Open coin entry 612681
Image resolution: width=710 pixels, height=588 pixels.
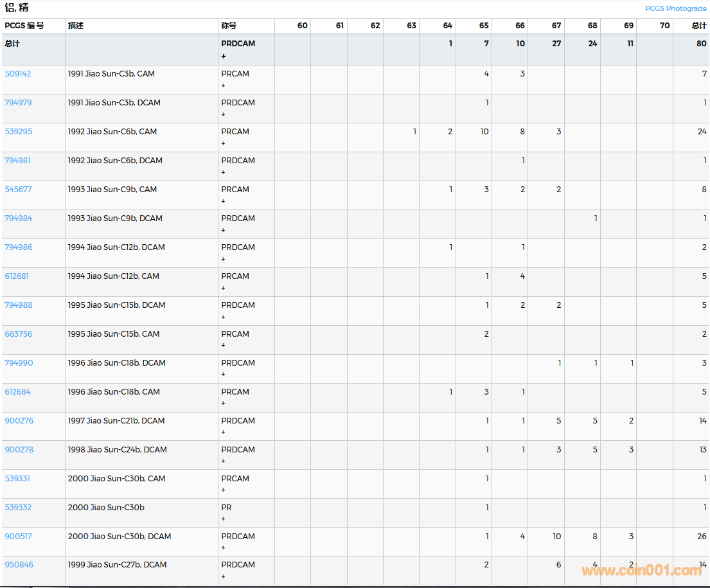[17, 276]
